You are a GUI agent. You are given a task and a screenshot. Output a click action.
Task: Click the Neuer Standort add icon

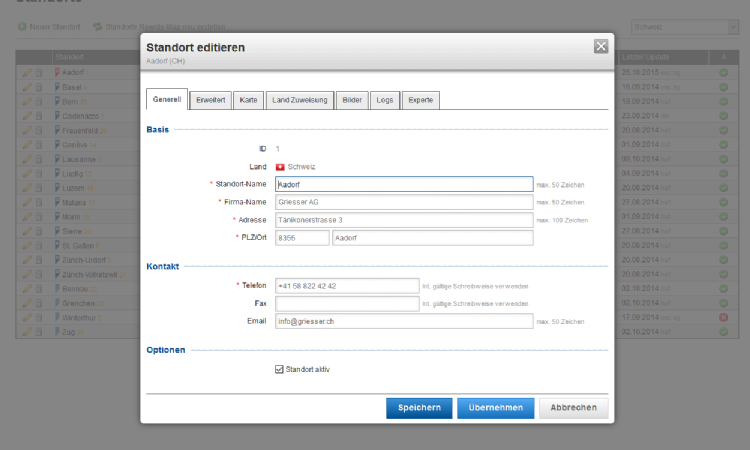pyautogui.click(x=22, y=26)
